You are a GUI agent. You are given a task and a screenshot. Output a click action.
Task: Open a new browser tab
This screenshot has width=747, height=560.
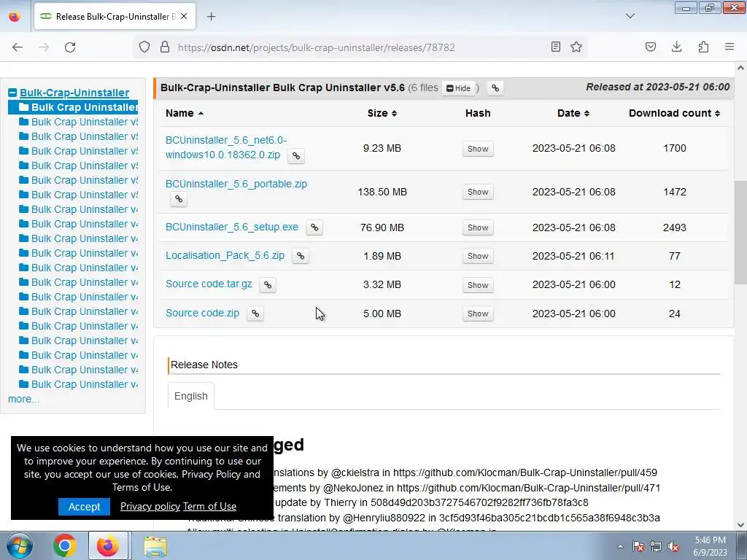click(x=211, y=16)
